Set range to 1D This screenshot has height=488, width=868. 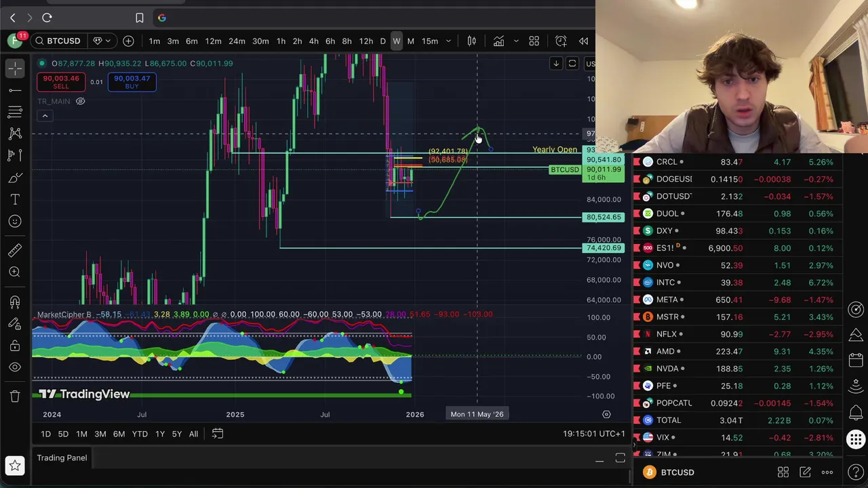[x=45, y=434]
